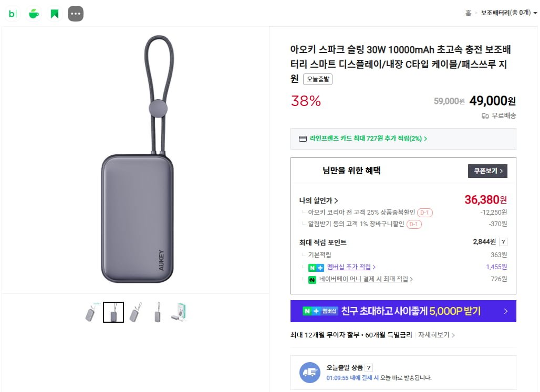Click the green 'b' blog icon
This screenshot has height=392, width=540.
pos(13,14)
